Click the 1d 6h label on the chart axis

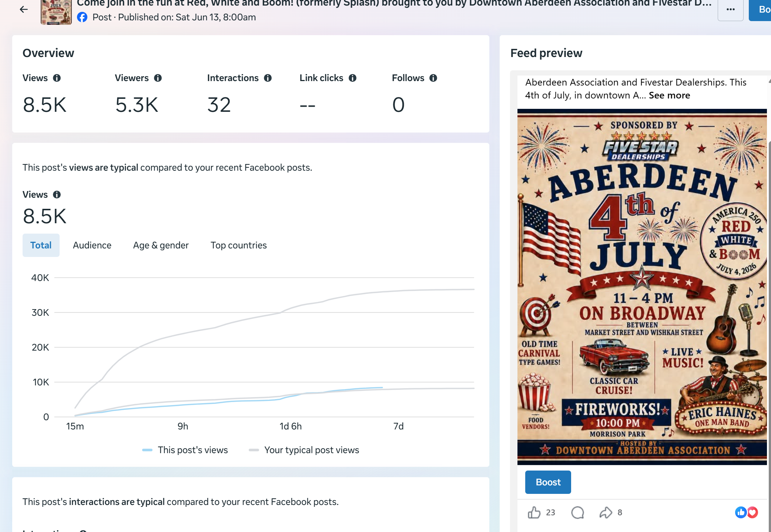291,426
